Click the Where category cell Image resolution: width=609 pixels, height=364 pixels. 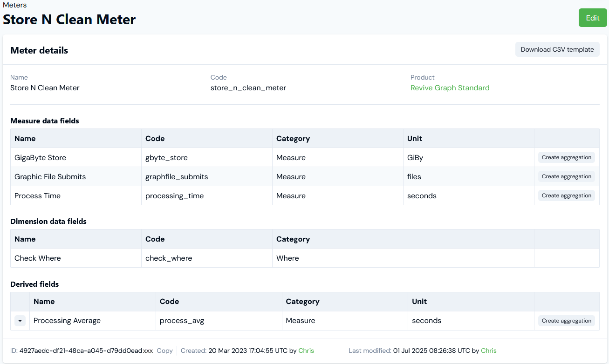coord(404,258)
